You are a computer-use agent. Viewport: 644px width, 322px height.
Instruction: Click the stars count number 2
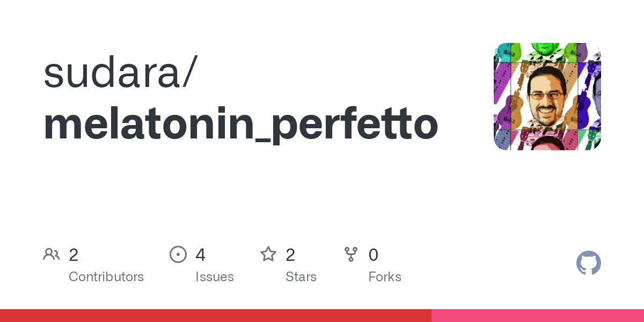pyautogui.click(x=290, y=255)
